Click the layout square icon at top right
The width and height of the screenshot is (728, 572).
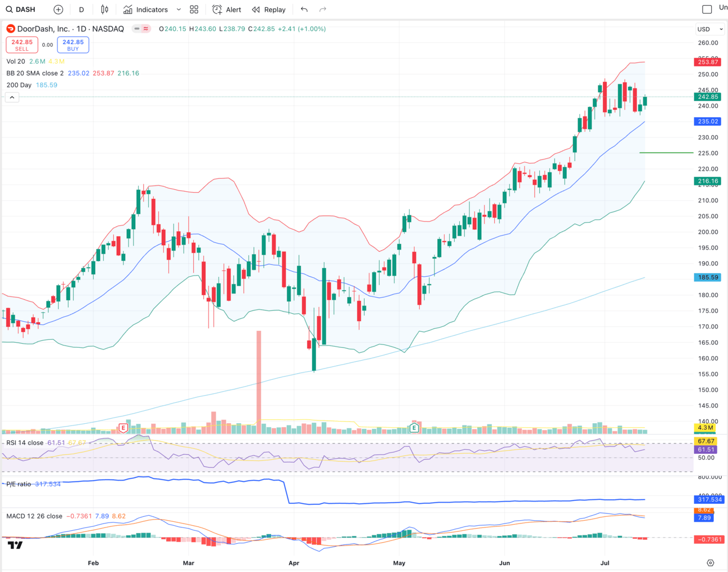click(707, 9)
